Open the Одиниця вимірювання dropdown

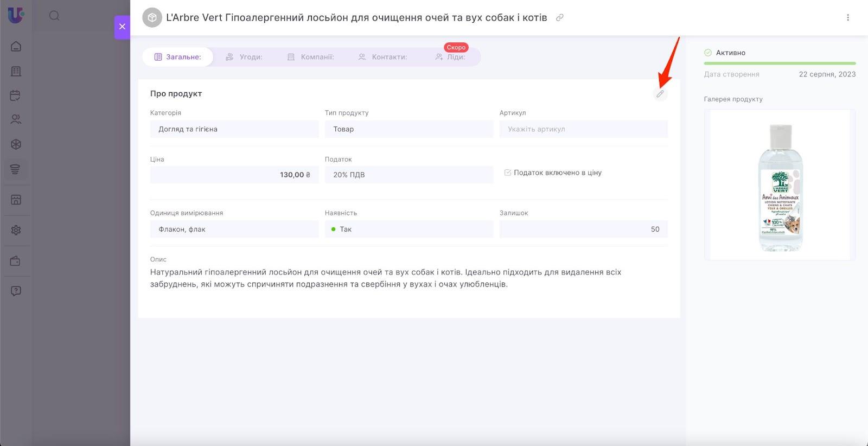(x=234, y=230)
